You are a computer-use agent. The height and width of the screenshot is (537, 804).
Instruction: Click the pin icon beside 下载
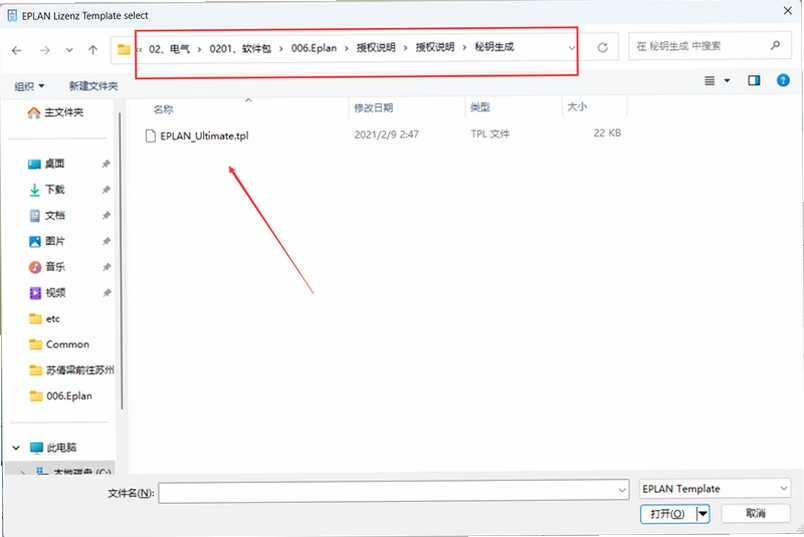pyautogui.click(x=106, y=190)
